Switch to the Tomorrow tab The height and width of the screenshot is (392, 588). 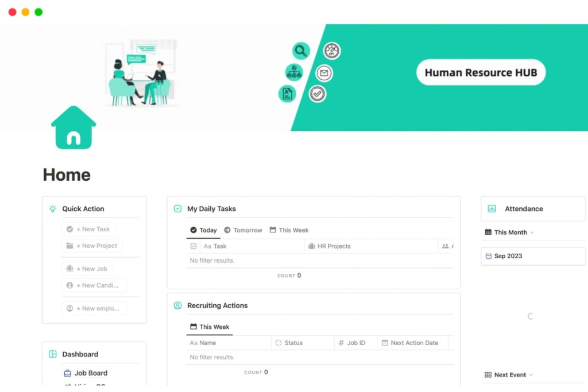(243, 230)
